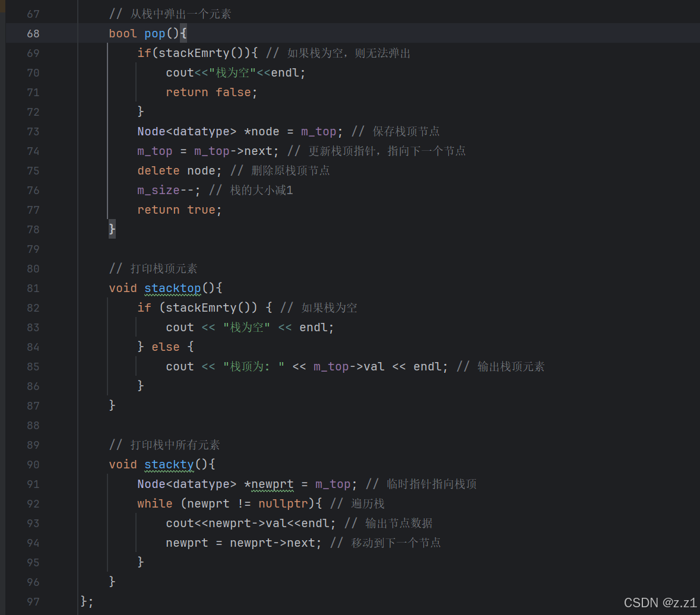The width and height of the screenshot is (700, 615).
Task: Click 'cout<<newprt->val' on line 93
Action: pyautogui.click(x=226, y=524)
